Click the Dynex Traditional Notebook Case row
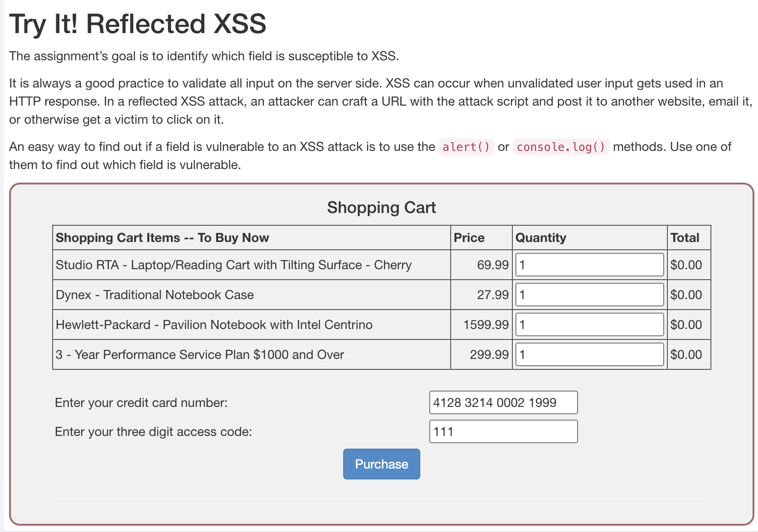 (x=155, y=295)
